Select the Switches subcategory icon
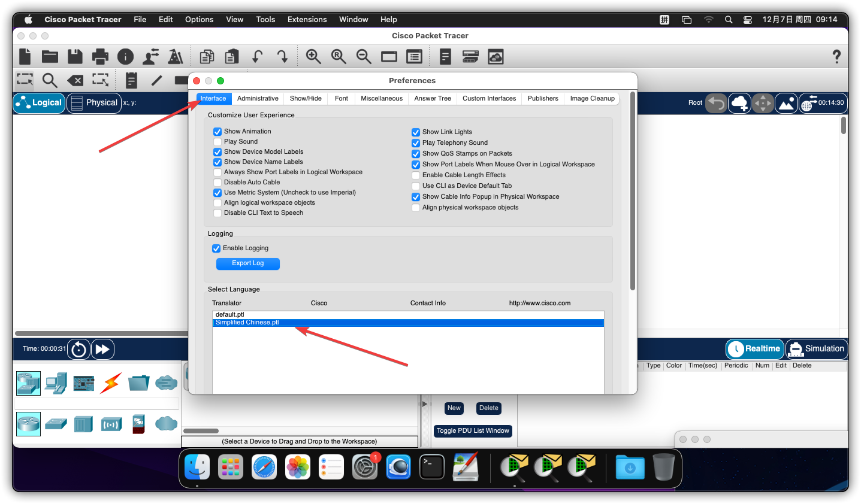The image size is (861, 504). 56,424
